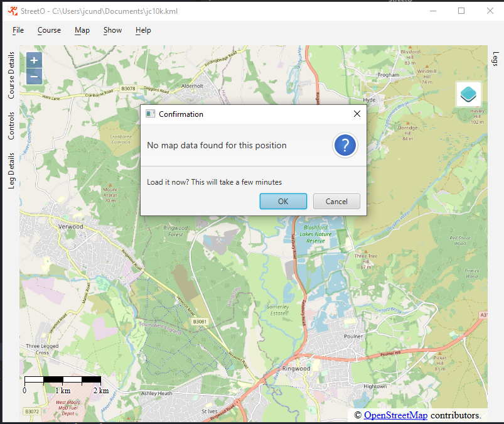
Task: Expand the Leg Details side panel
Action: pos(11,170)
